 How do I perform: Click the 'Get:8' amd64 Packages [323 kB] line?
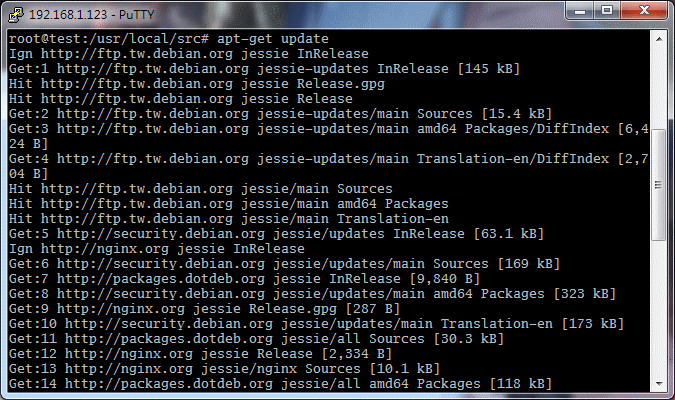point(313,294)
